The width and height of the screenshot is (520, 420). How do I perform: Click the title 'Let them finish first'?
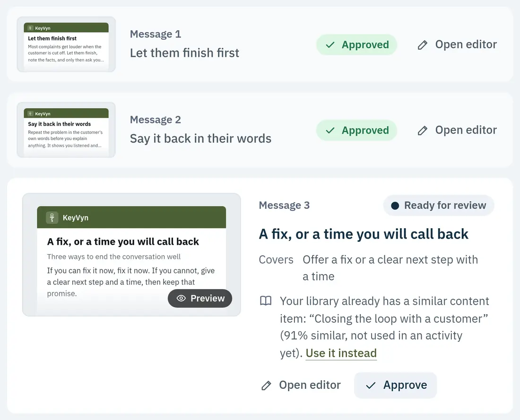tap(184, 53)
